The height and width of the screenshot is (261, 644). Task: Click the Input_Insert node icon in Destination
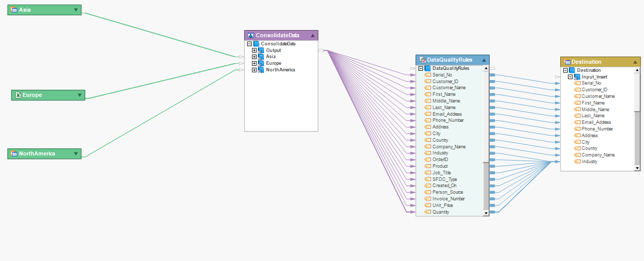pos(577,77)
